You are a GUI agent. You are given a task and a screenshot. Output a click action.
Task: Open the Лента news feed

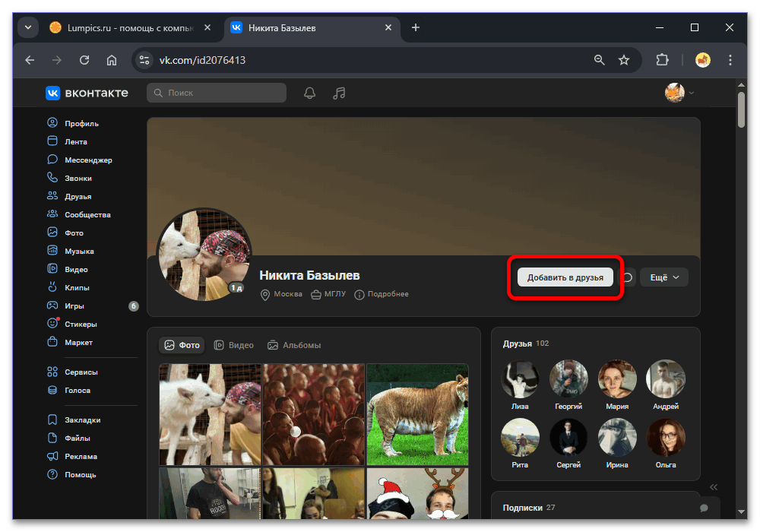68,141
